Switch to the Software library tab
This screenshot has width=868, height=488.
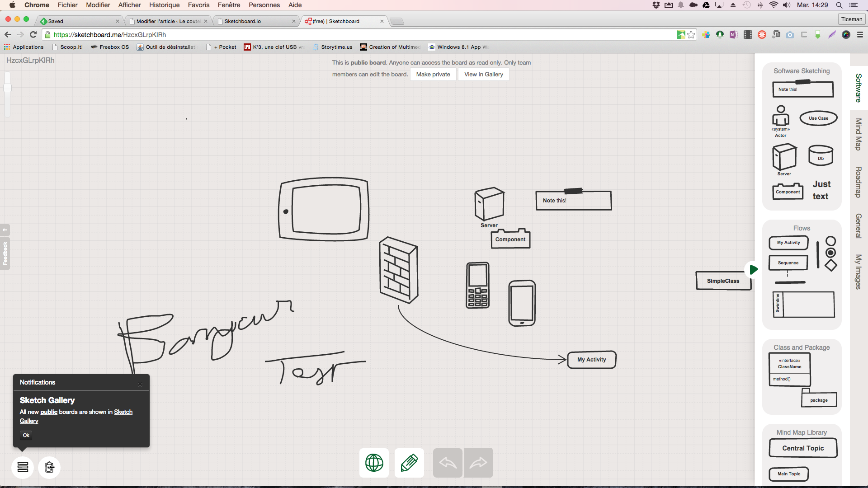coord(859,88)
